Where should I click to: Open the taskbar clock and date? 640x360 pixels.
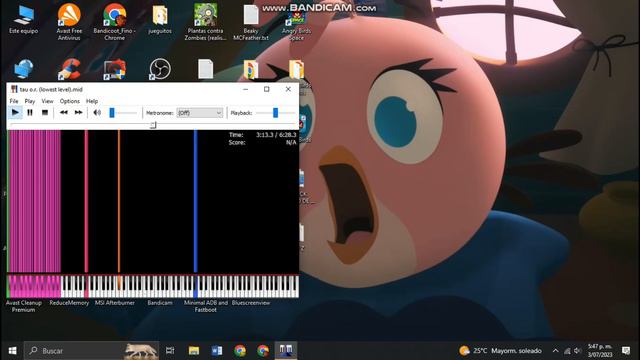pos(600,351)
